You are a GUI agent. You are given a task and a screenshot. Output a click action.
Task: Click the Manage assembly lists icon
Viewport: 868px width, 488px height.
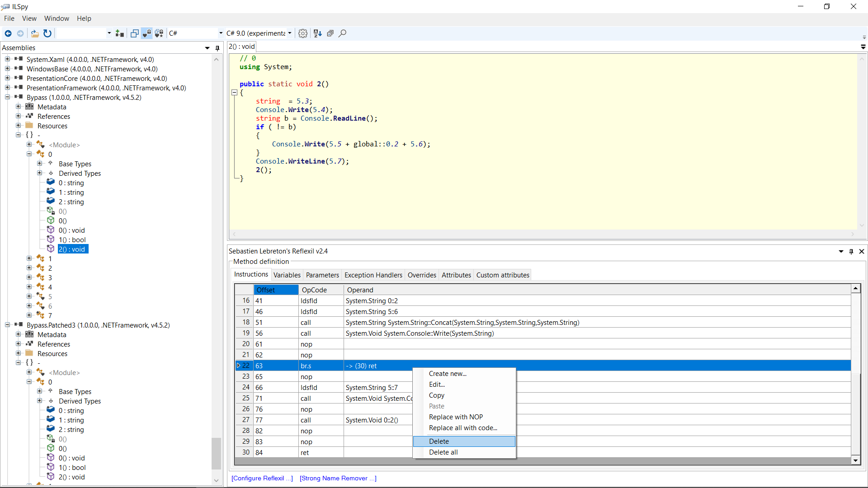tap(119, 33)
